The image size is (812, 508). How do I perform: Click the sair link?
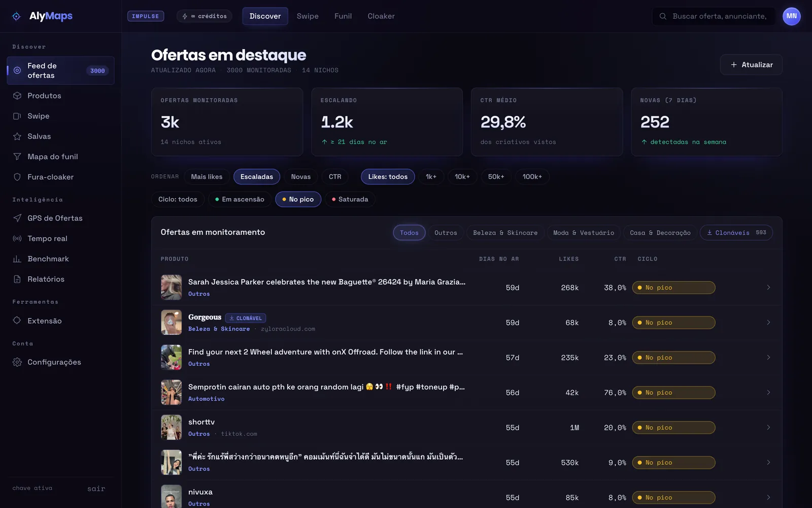96,489
